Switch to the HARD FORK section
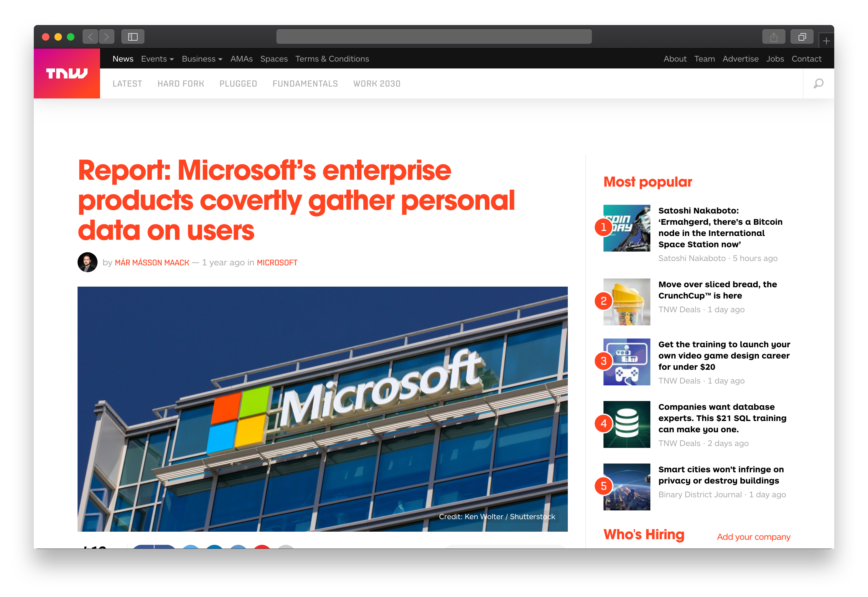The height and width of the screenshot is (597, 868). pos(181,84)
